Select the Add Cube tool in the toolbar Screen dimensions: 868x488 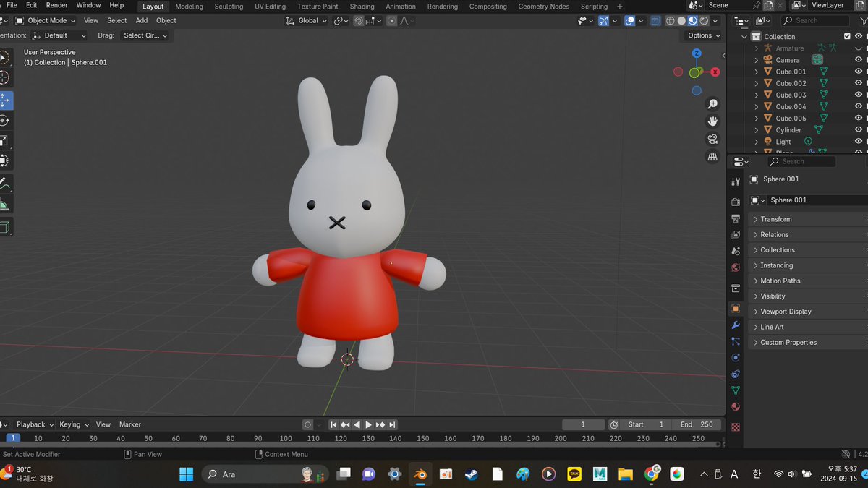(5, 228)
